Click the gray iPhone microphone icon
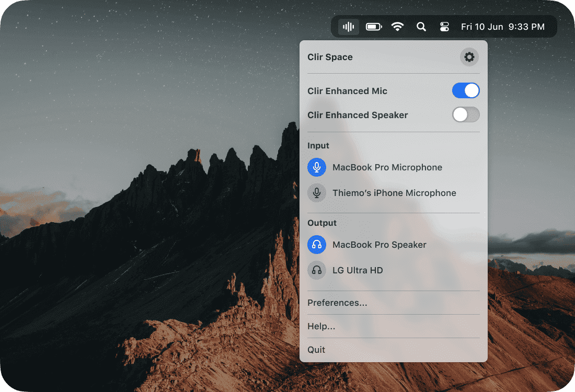 click(317, 193)
